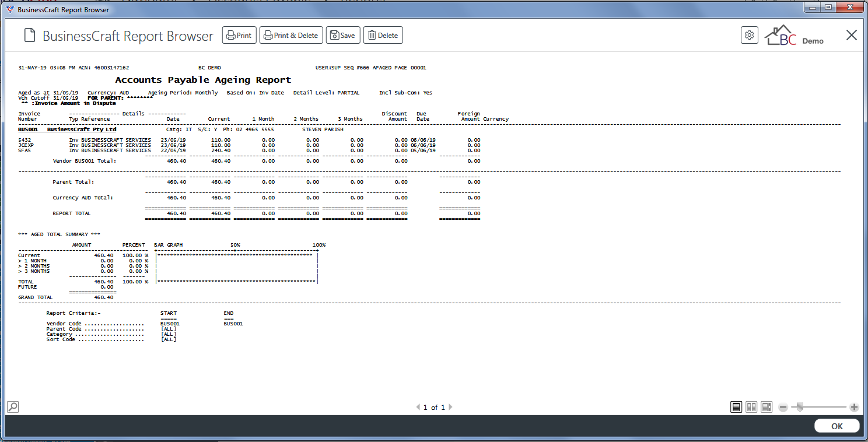Click the 'Parent Code' criteria row
The height and width of the screenshot is (442, 868).
coord(111,329)
